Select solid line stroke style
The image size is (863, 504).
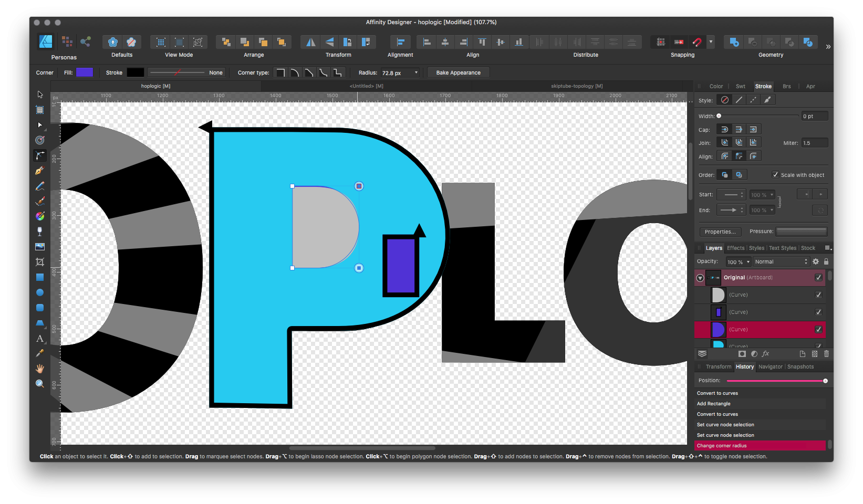coord(739,100)
